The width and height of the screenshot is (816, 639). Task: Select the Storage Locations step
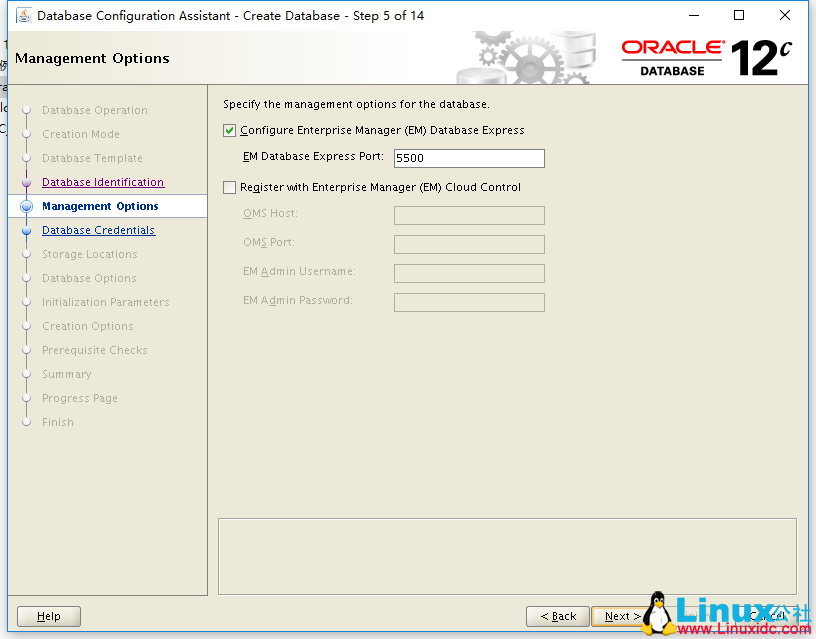click(88, 254)
